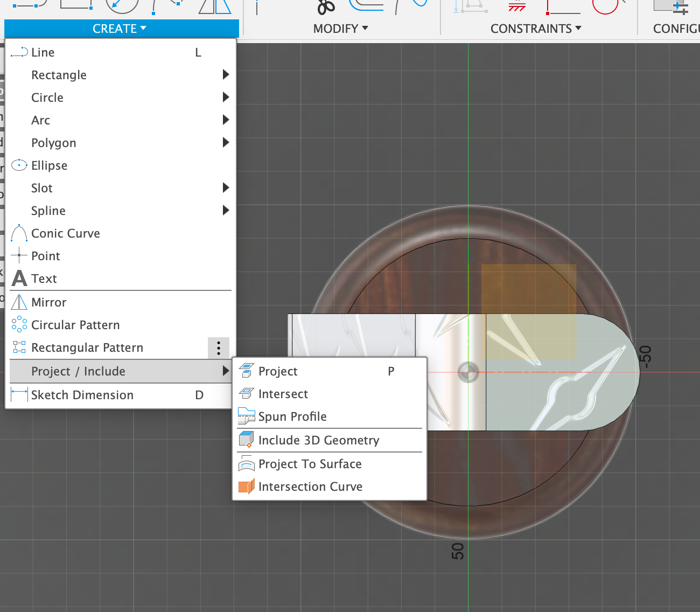Image resolution: width=700 pixels, height=612 pixels.
Task: Select Project To Surface option
Action: click(310, 464)
